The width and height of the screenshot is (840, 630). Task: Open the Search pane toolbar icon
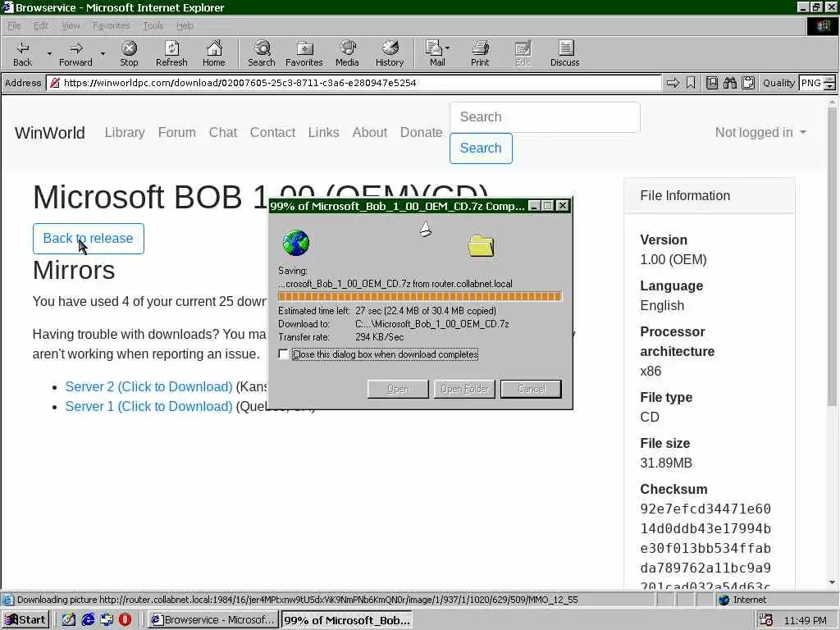tap(262, 48)
